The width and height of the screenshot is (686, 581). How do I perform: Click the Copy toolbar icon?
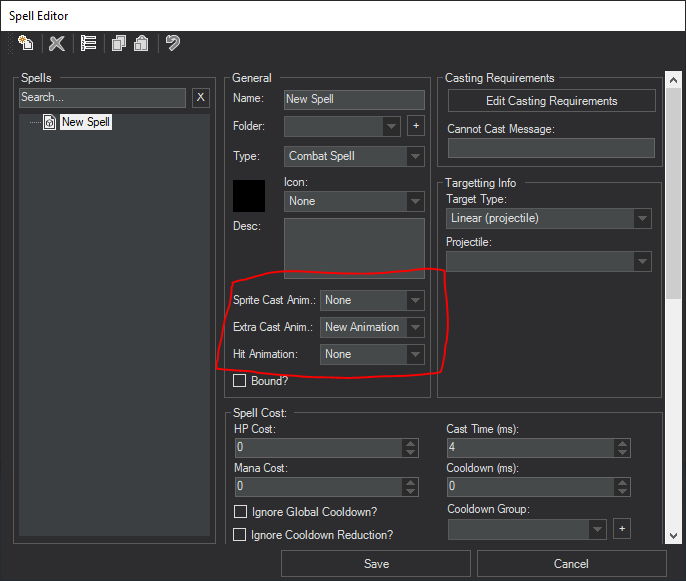119,43
